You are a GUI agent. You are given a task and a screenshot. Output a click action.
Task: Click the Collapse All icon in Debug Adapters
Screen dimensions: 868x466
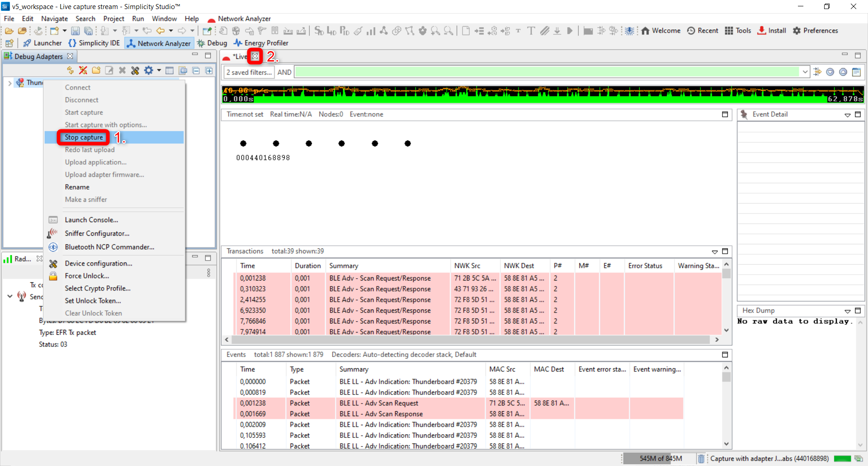196,71
